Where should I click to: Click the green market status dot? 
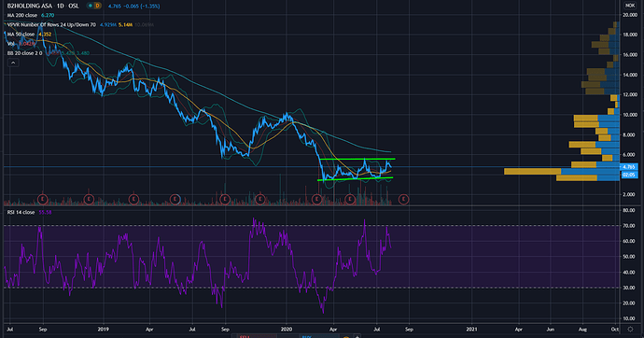pyautogui.click(x=90, y=6)
